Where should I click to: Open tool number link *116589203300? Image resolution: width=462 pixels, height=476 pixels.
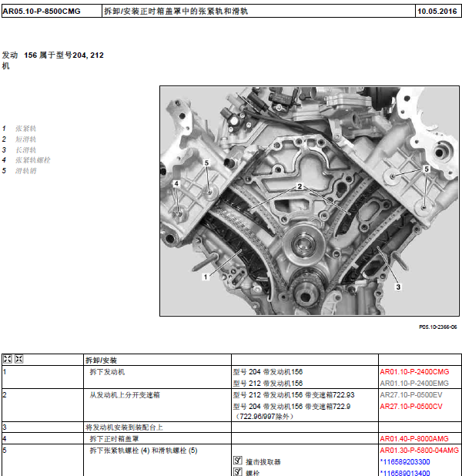tap(405, 462)
